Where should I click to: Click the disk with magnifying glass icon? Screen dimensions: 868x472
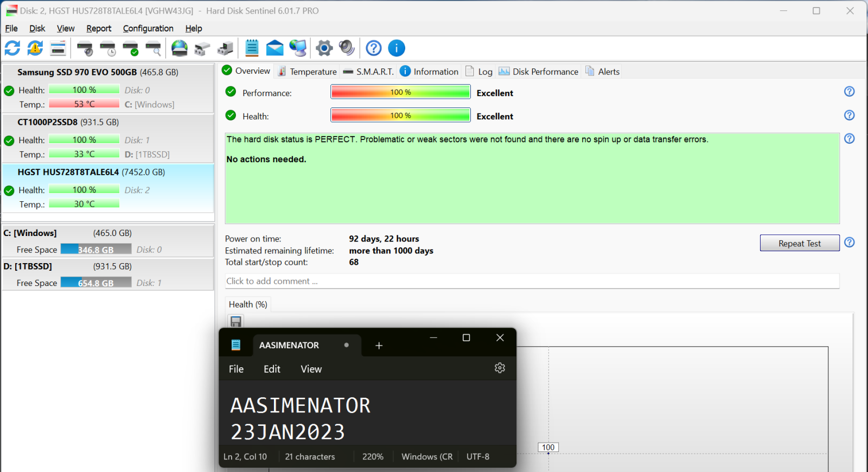click(x=154, y=48)
